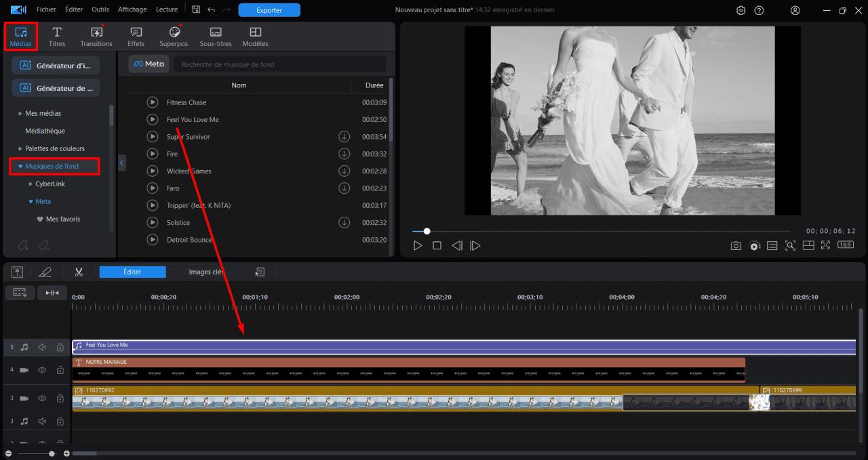Preview play Fitness Chase track
Image resolution: width=868 pixels, height=460 pixels.
point(153,102)
